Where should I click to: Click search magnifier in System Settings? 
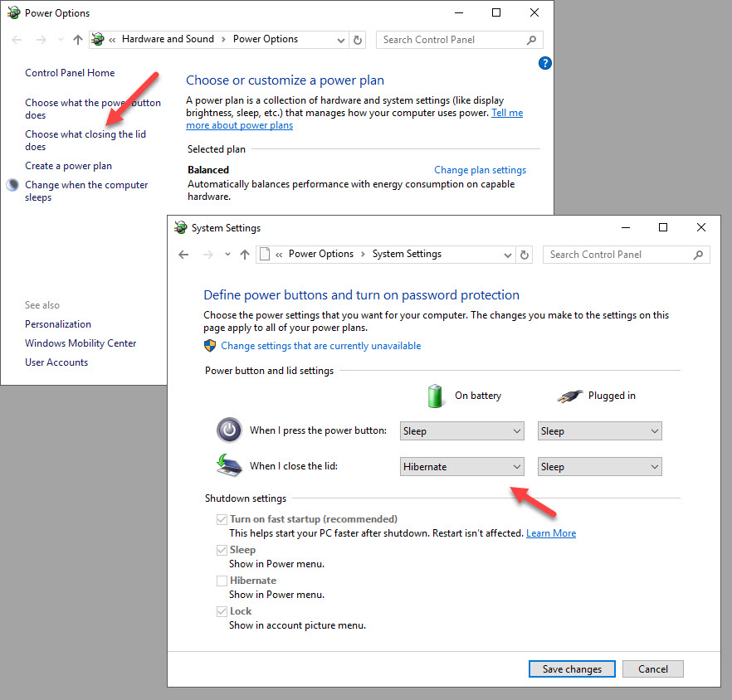[x=699, y=255]
